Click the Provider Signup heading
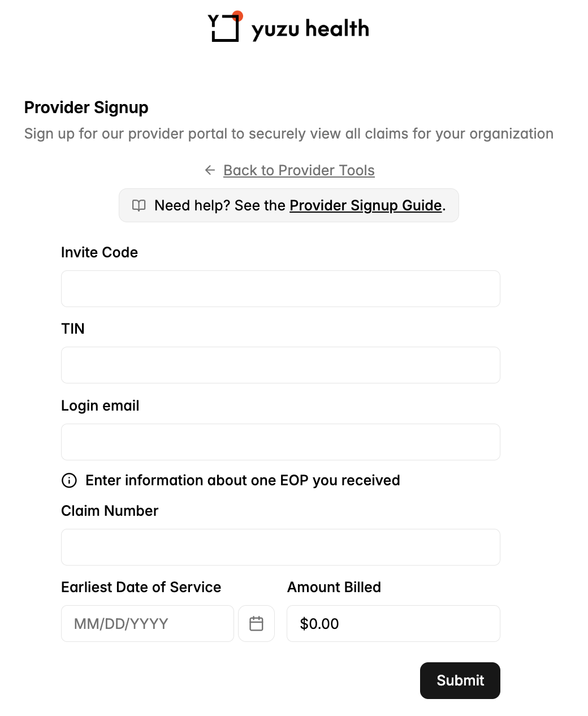Image resolution: width=588 pixels, height=716 pixels. click(x=87, y=107)
